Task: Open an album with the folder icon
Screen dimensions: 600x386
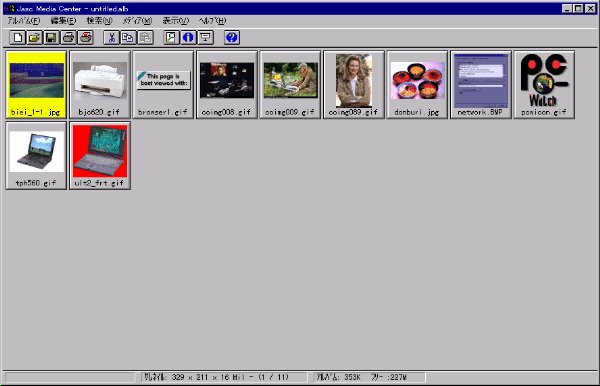Action: pyautogui.click(x=34, y=37)
